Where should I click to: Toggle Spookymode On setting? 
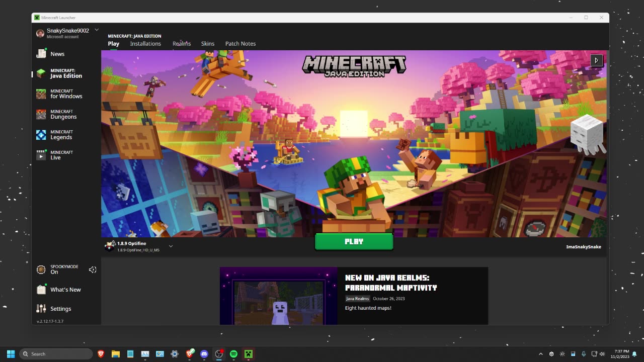click(57, 269)
